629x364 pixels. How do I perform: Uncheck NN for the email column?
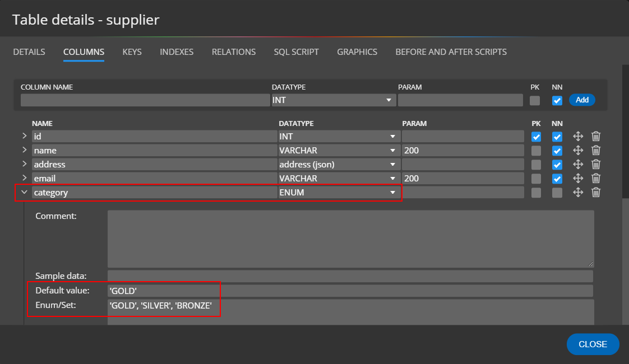tap(557, 178)
